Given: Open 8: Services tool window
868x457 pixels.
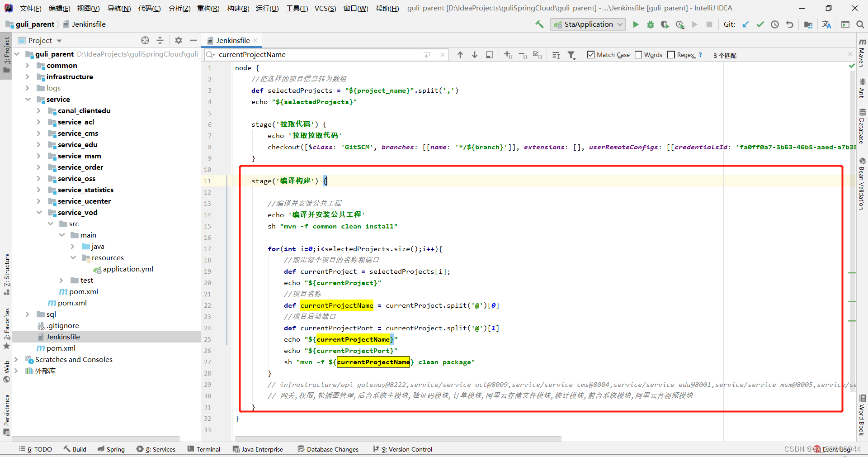Looking at the screenshot, I should (x=156, y=449).
